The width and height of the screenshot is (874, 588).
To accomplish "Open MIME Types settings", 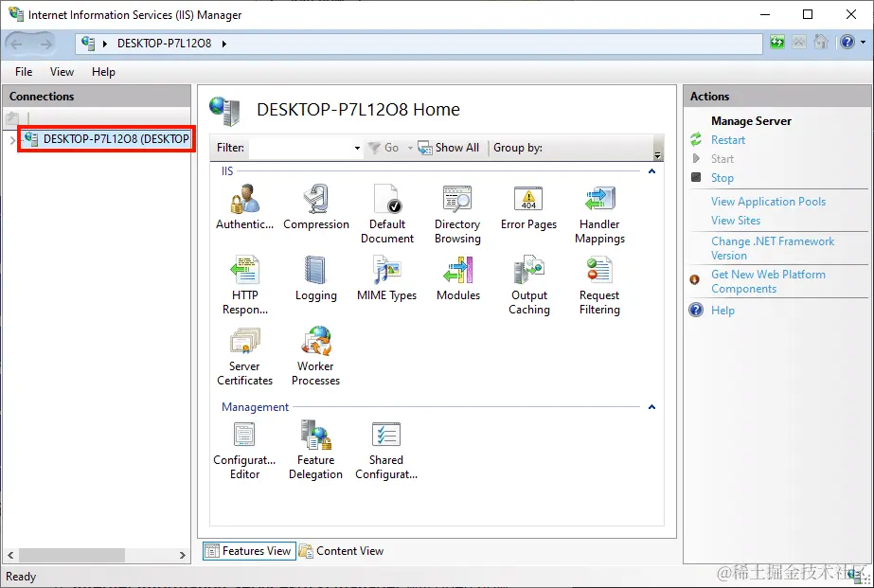I will click(387, 278).
